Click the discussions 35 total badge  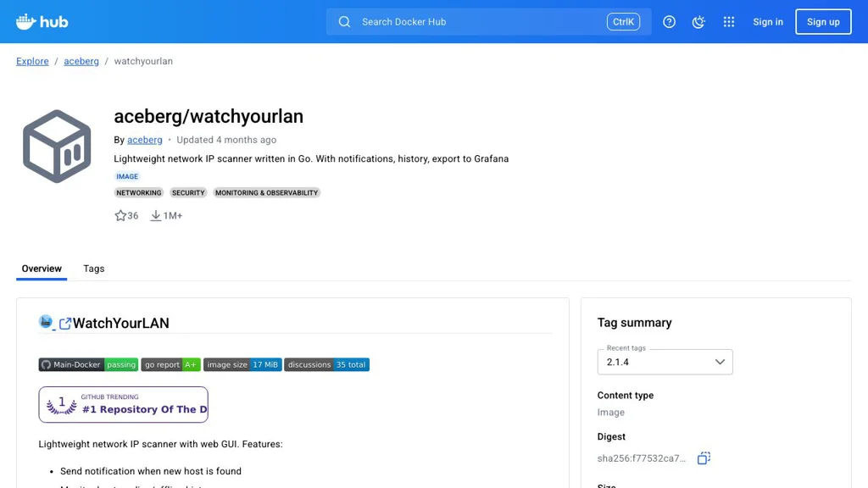coord(326,364)
